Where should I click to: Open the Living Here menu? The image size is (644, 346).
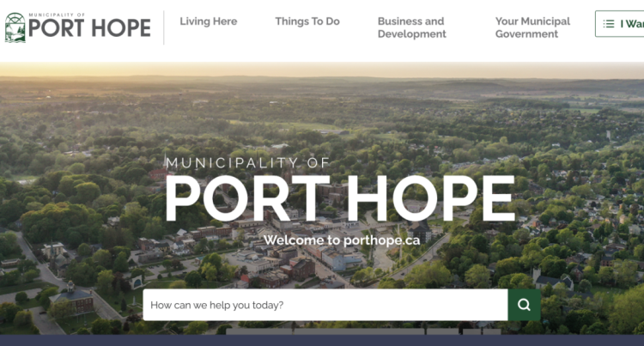click(209, 21)
